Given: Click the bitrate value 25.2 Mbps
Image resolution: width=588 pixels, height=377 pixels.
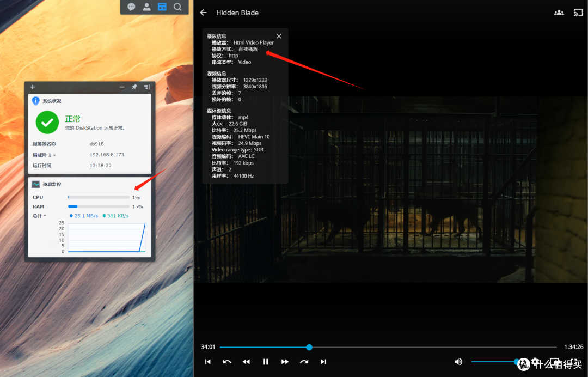Looking at the screenshot, I should click(245, 130).
